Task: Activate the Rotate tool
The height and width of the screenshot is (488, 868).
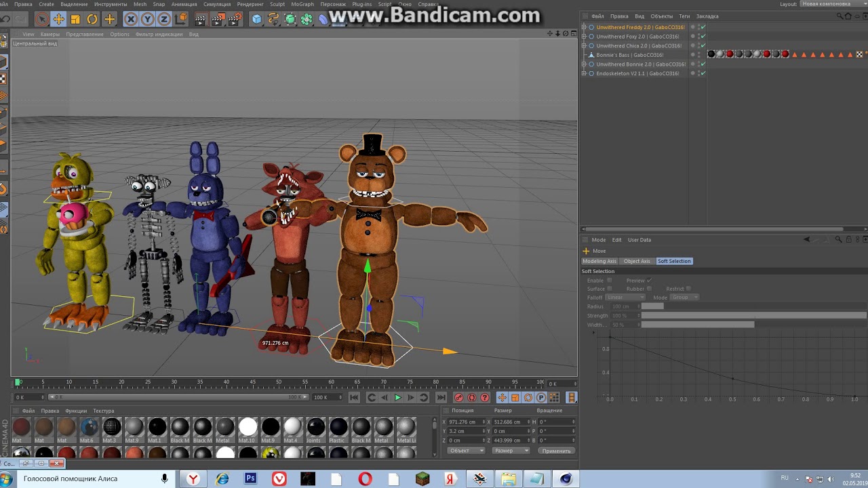Action: 92,19
